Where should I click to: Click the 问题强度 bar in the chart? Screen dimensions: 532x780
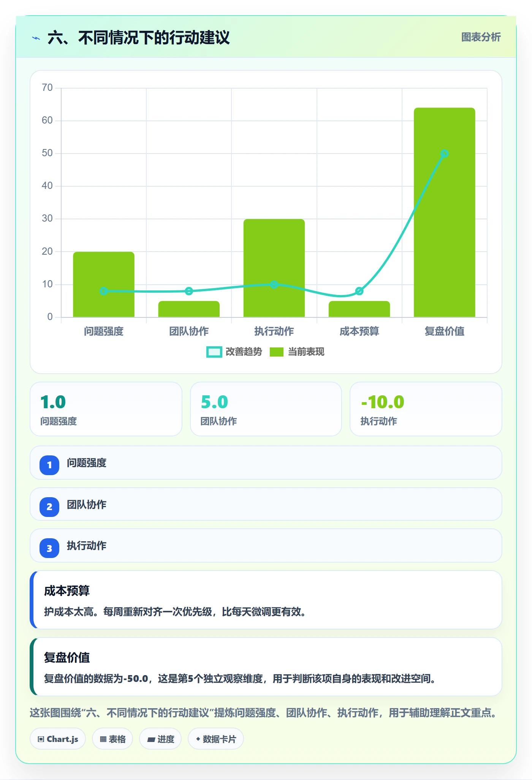[104, 284]
